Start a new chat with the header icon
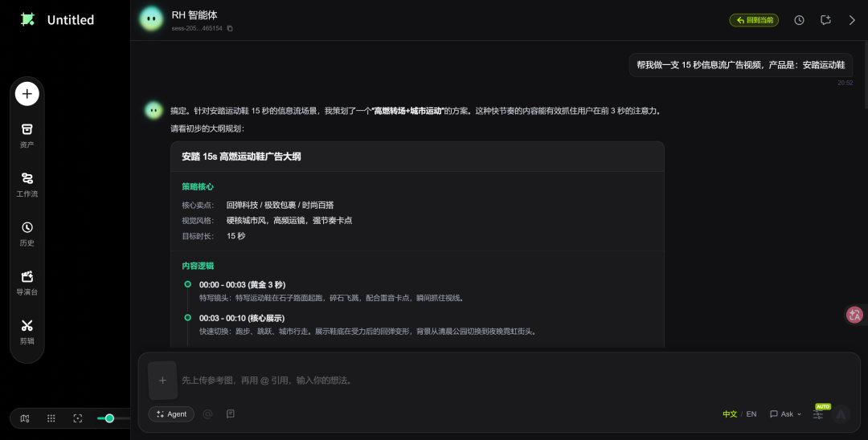 pos(825,20)
